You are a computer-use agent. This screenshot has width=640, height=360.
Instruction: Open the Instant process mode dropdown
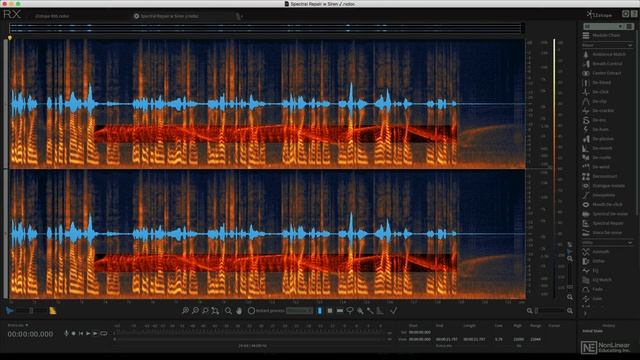click(x=299, y=311)
